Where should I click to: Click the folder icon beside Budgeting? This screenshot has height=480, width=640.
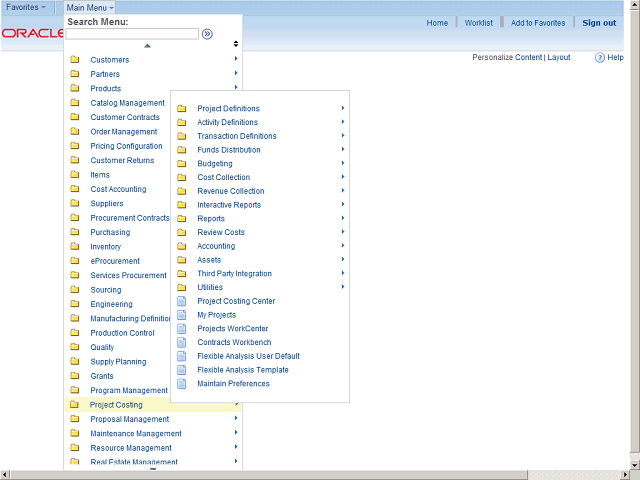pos(181,164)
